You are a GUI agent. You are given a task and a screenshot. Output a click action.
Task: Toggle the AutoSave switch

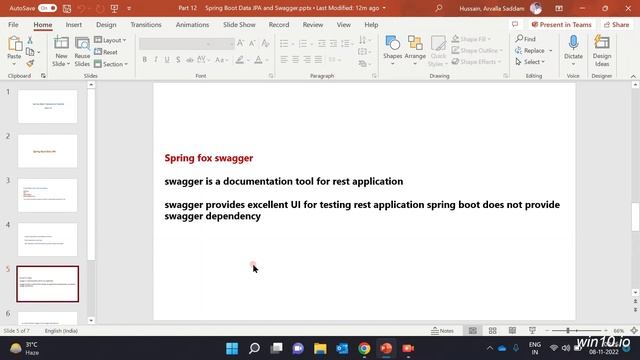coord(47,8)
